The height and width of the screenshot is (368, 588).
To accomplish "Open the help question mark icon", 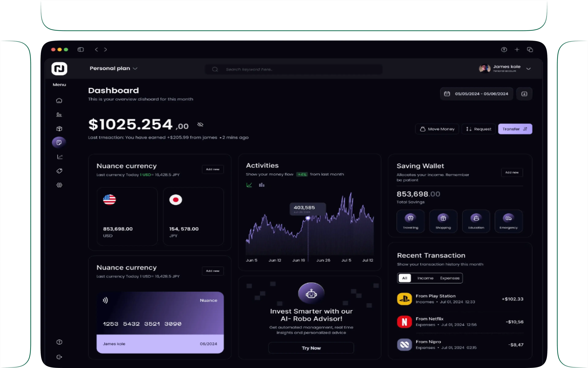I will coord(59,342).
